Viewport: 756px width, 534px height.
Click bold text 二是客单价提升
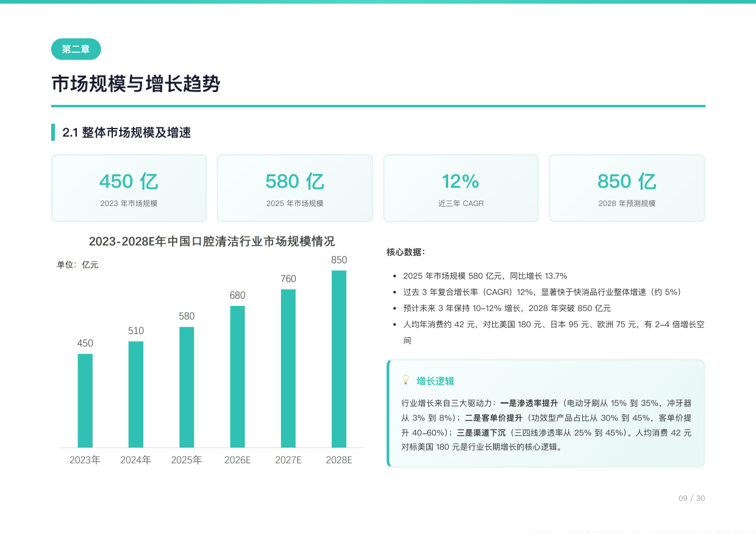[x=493, y=418]
